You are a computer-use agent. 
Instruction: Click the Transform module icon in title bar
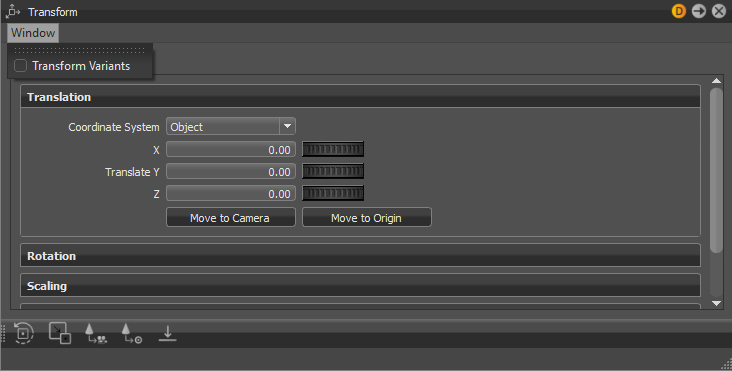tap(13, 12)
